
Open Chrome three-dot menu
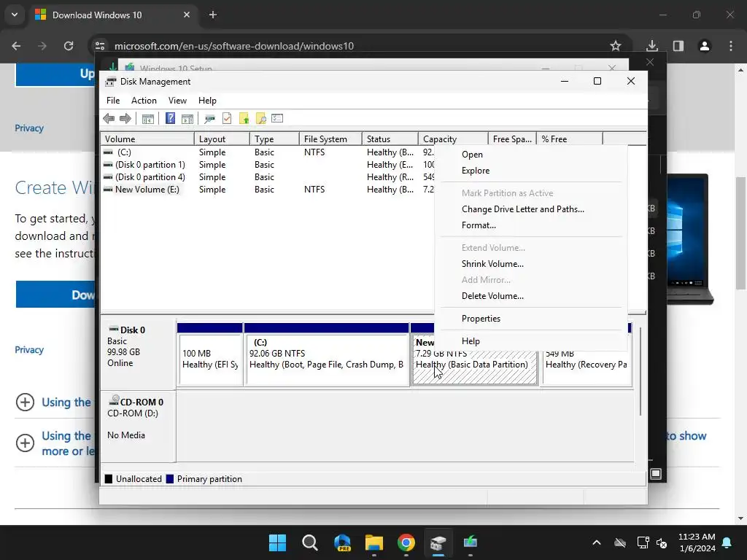pos(731,46)
